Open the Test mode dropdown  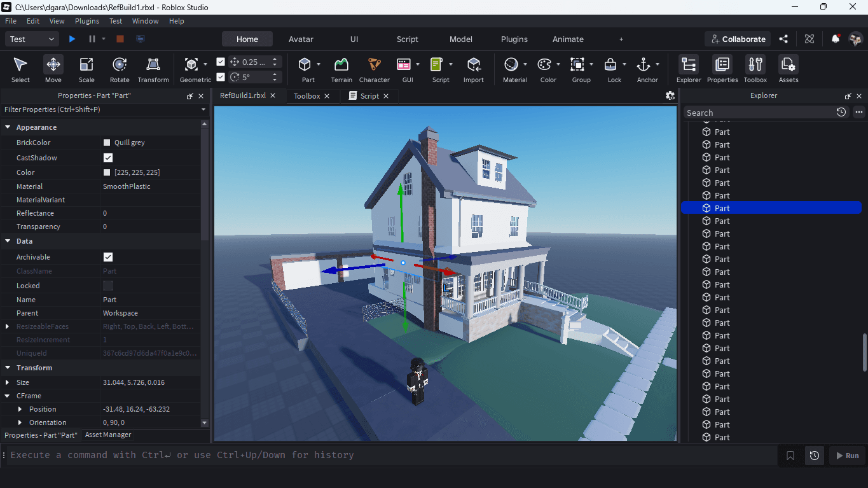pyautogui.click(x=33, y=39)
